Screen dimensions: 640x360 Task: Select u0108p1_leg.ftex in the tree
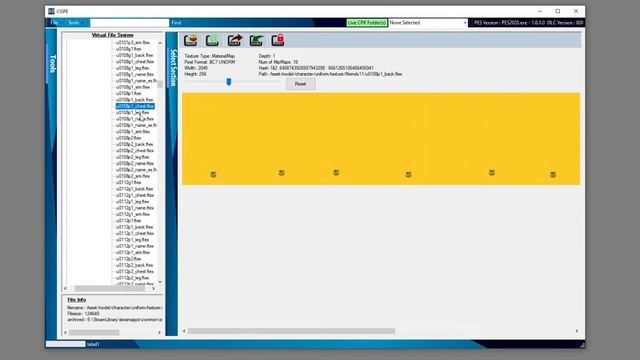coord(133,112)
